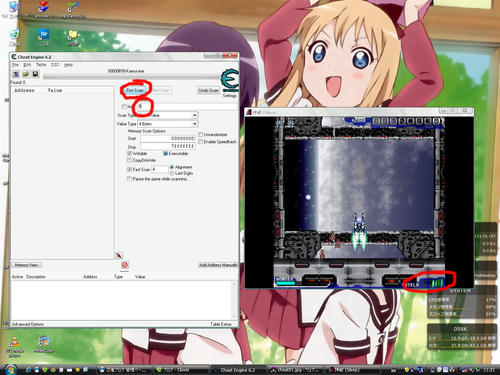Open the process list computer icon

[16, 74]
